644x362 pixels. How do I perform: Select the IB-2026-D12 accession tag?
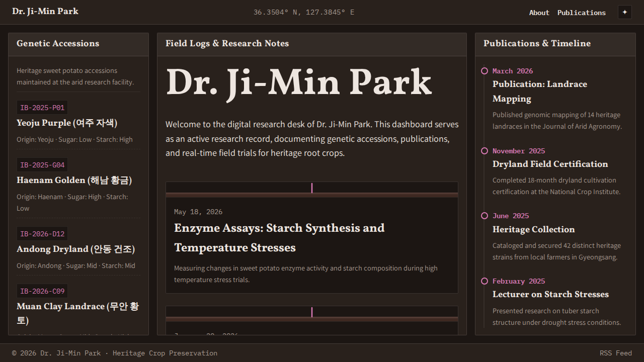42,234
